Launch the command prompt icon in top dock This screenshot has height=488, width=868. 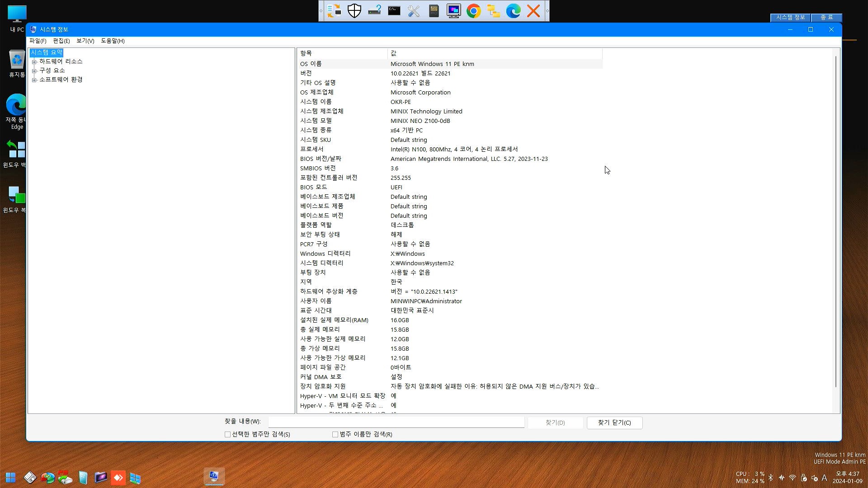tap(394, 11)
